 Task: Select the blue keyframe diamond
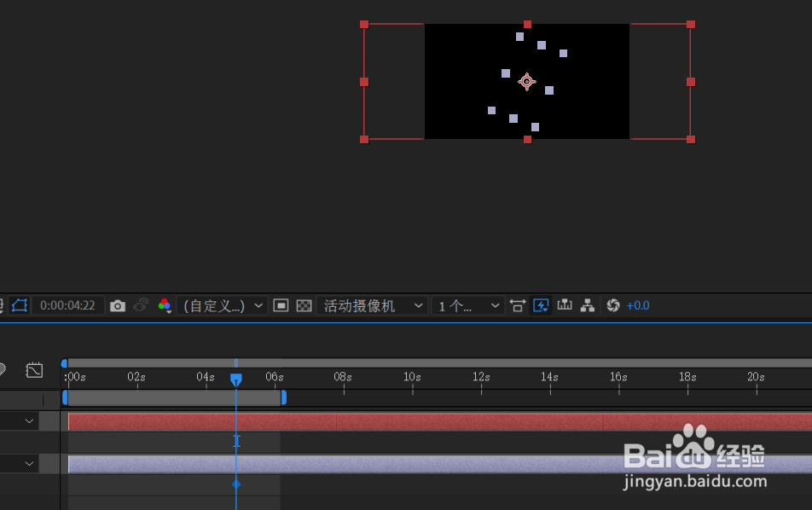[x=236, y=484]
